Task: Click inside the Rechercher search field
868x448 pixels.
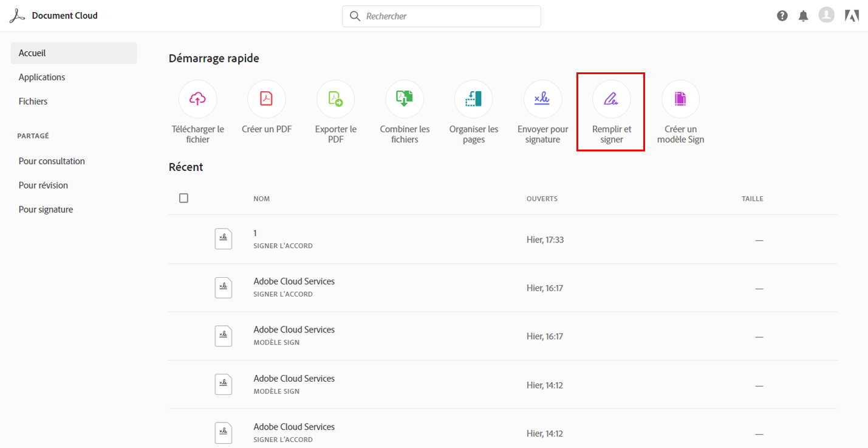Action: (449, 16)
